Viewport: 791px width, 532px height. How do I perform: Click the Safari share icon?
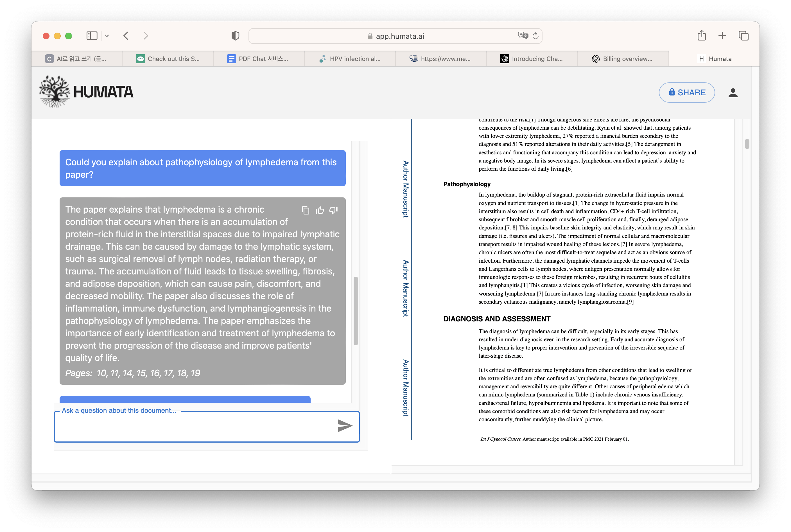coord(701,36)
